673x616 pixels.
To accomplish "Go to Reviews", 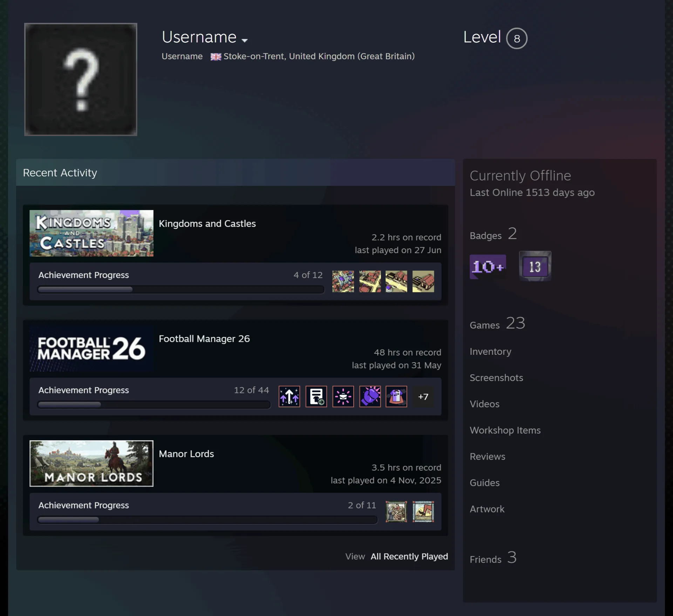I will tap(488, 456).
